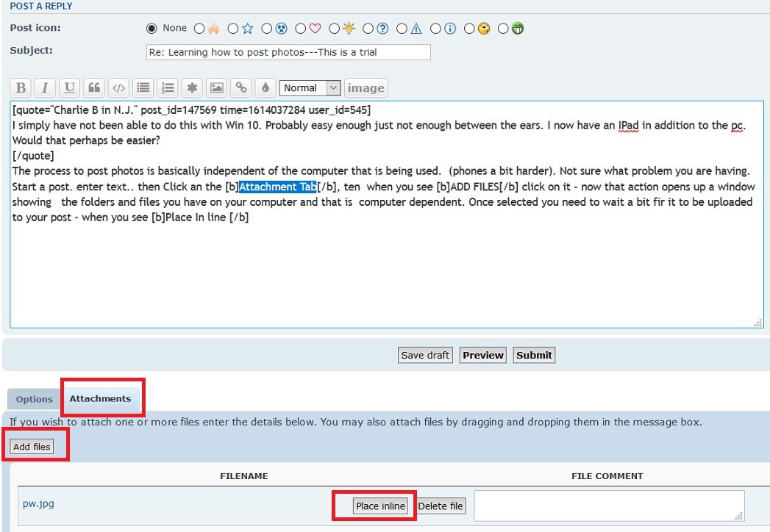Underline text using the U toolbar button

69,88
